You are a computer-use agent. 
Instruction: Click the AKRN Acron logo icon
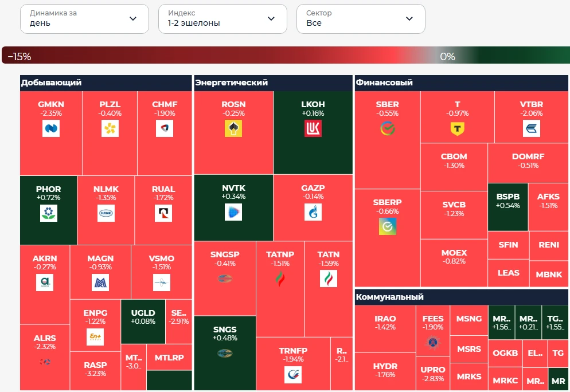coord(45,283)
